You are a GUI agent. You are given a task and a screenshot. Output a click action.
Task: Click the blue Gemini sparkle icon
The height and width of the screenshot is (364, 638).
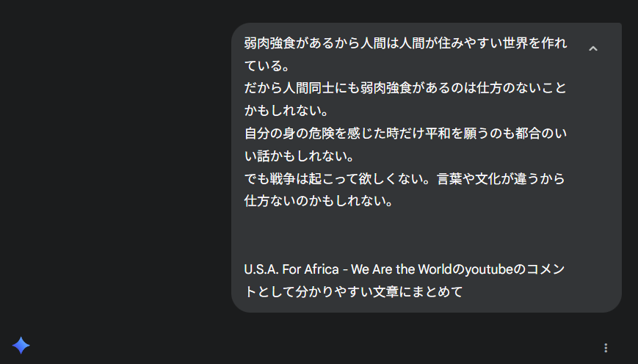point(21,346)
